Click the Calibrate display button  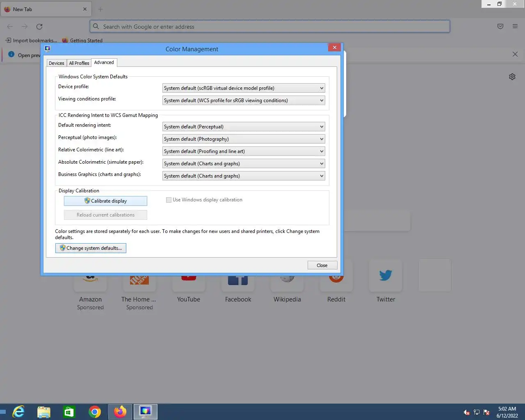(x=105, y=201)
